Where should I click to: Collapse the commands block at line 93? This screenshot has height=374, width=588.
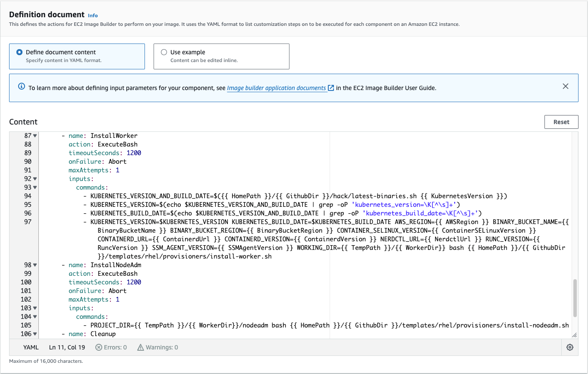[35, 187]
